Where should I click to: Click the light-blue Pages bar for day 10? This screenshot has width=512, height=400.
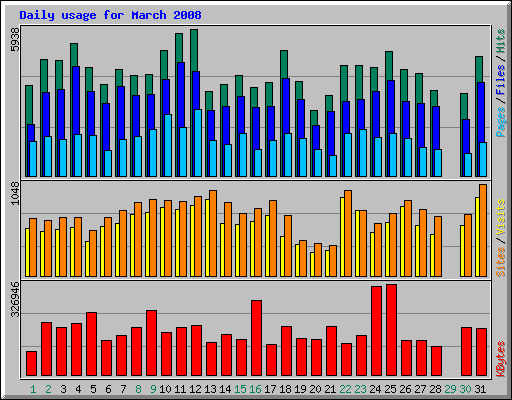(168, 145)
